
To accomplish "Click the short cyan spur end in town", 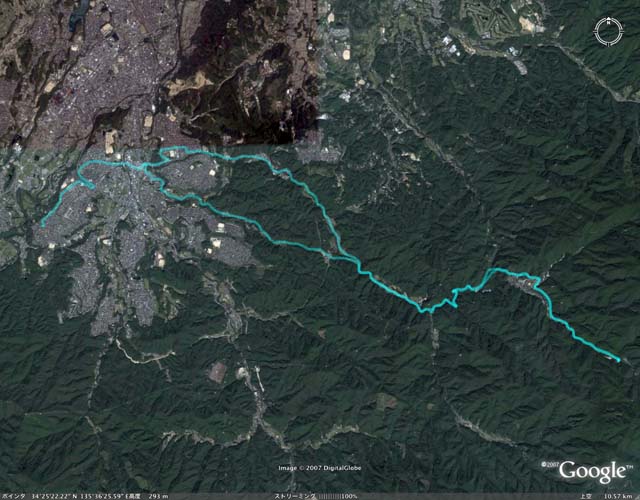I will point(93,187).
